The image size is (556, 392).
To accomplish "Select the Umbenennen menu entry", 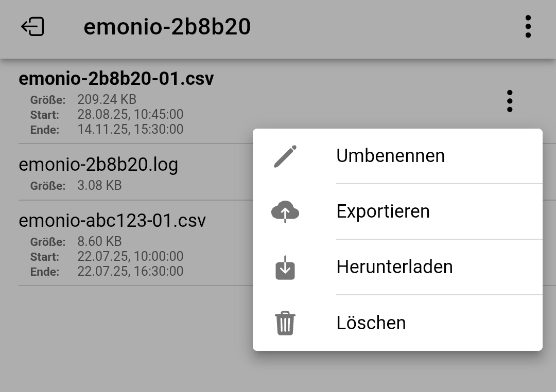I will point(390,156).
